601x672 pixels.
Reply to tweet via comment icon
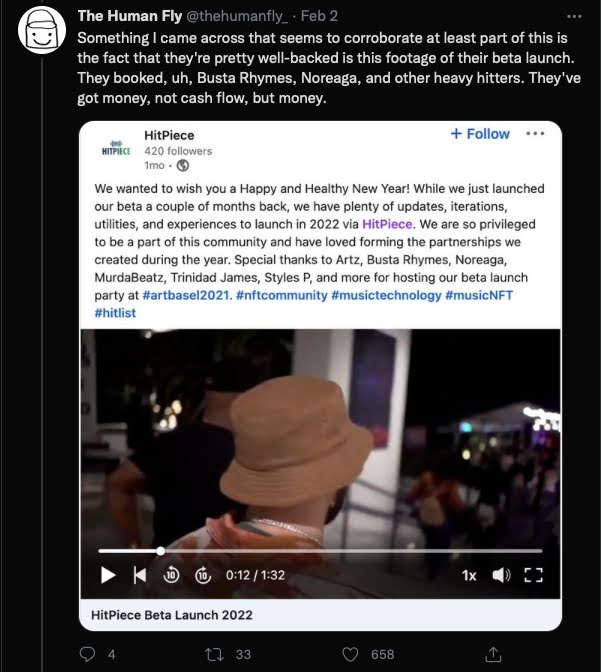88,654
